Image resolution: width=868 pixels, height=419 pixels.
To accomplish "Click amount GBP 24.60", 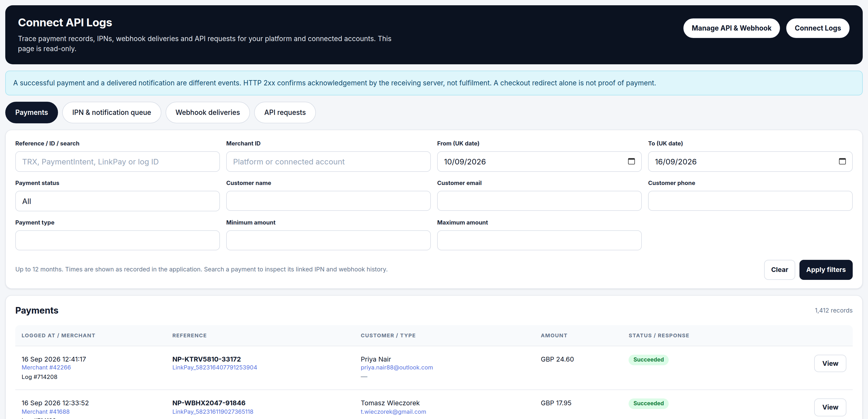I will click(x=557, y=359).
